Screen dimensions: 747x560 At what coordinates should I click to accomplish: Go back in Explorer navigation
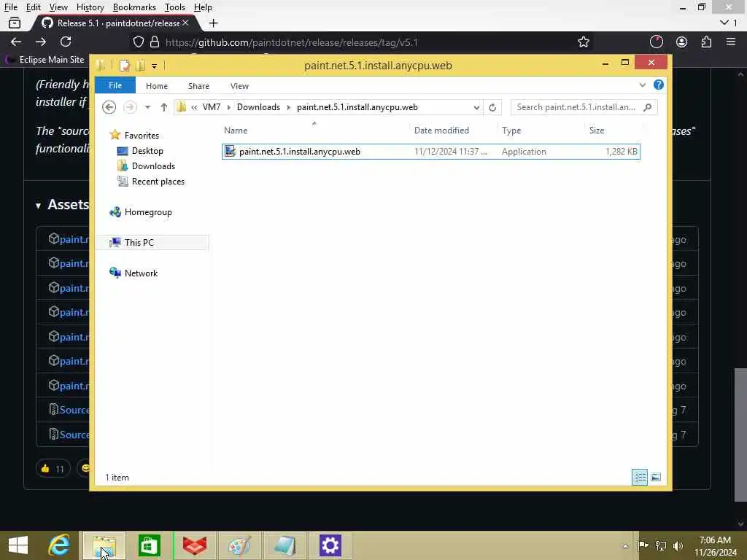click(x=109, y=107)
